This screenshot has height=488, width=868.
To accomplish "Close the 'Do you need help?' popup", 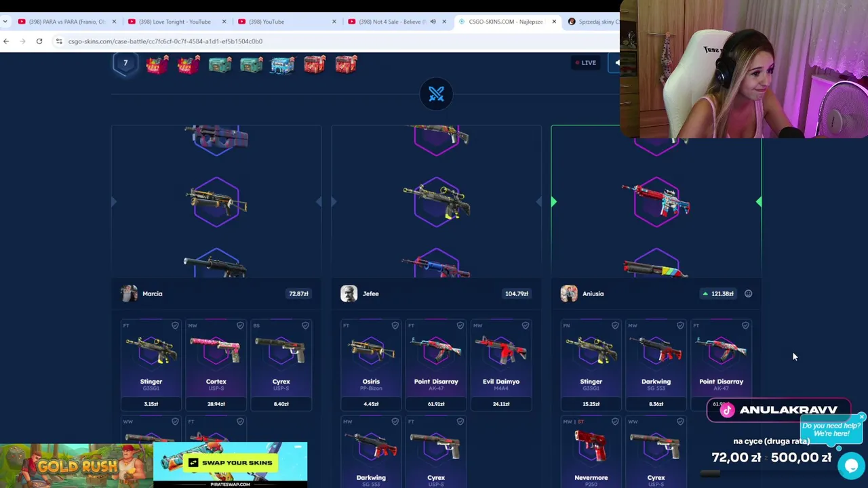I will (861, 418).
